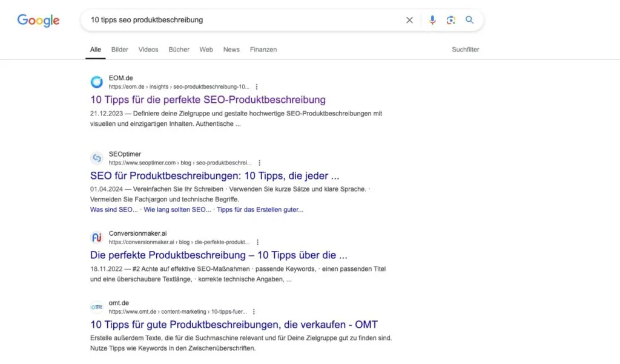The height and width of the screenshot is (364, 620).
Task: Click the snippet dated 01.04.2024
Action: (x=230, y=194)
